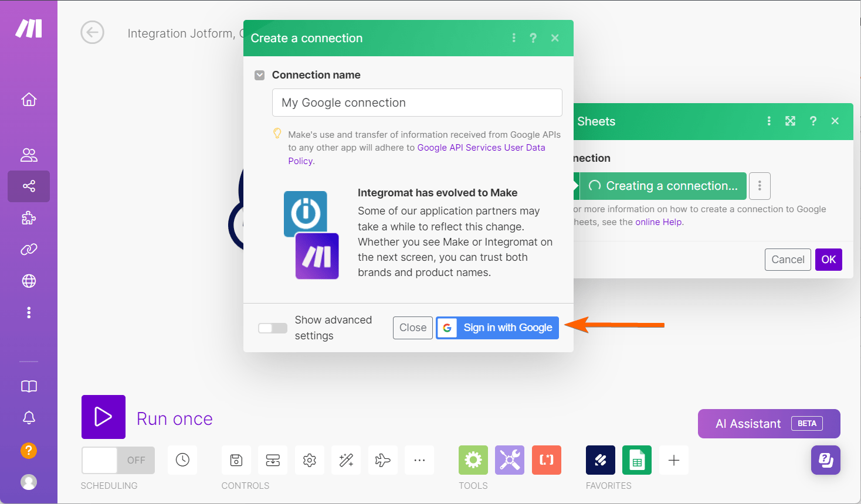Image resolution: width=861 pixels, height=504 pixels.
Task: Open connection options three-dots button
Action: tap(760, 186)
